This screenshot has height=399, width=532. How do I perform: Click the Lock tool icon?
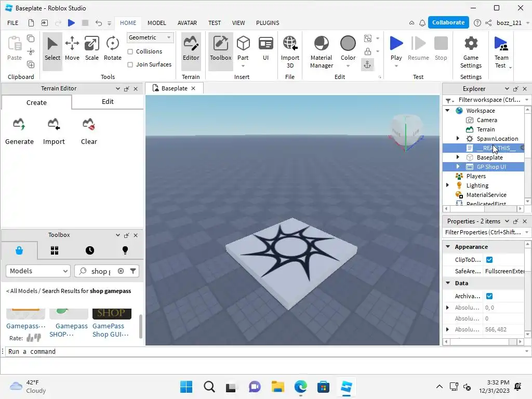coord(367,51)
